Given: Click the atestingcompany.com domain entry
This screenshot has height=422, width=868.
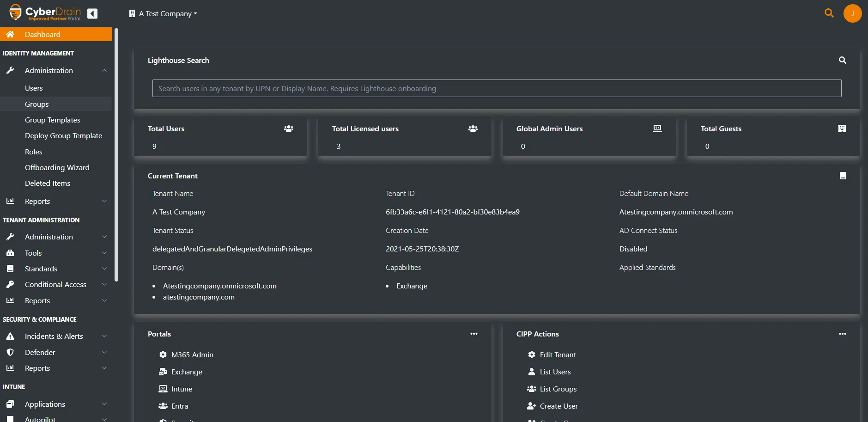Looking at the screenshot, I should coord(199,297).
